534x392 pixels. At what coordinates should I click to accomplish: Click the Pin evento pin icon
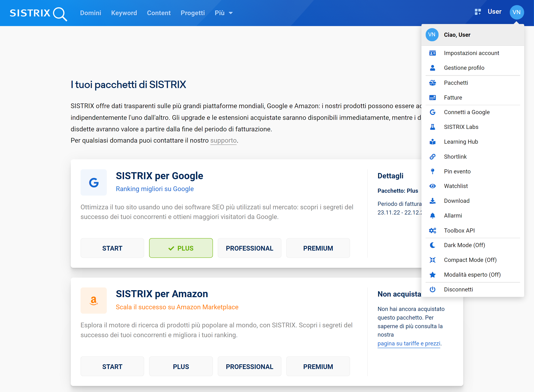[x=432, y=171]
